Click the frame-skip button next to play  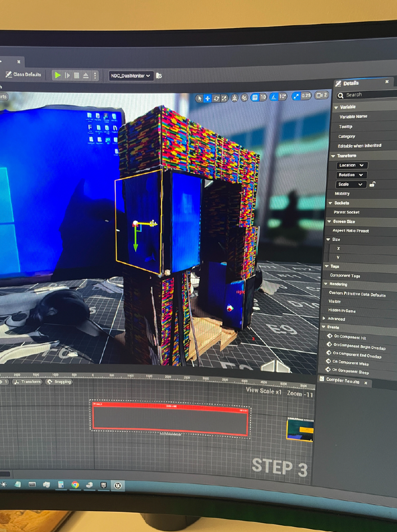coord(67,75)
